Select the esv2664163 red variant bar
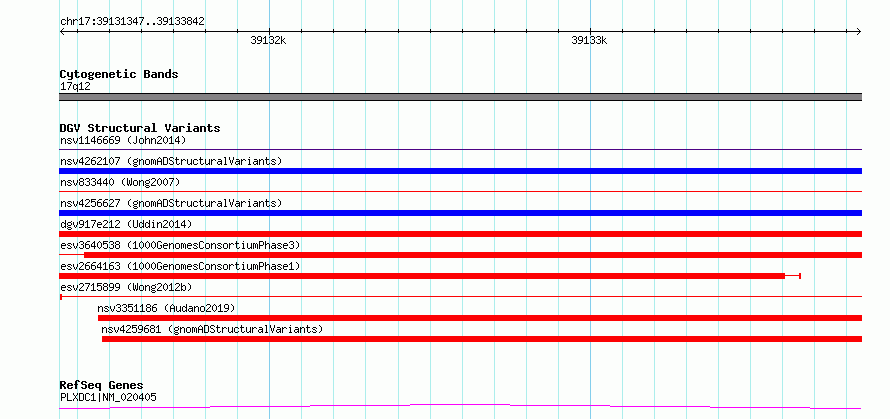The height and width of the screenshot is (419, 890). click(x=422, y=276)
